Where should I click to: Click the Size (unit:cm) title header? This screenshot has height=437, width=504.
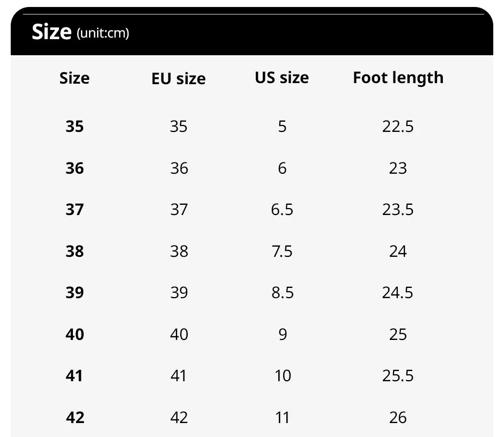pyautogui.click(x=80, y=32)
